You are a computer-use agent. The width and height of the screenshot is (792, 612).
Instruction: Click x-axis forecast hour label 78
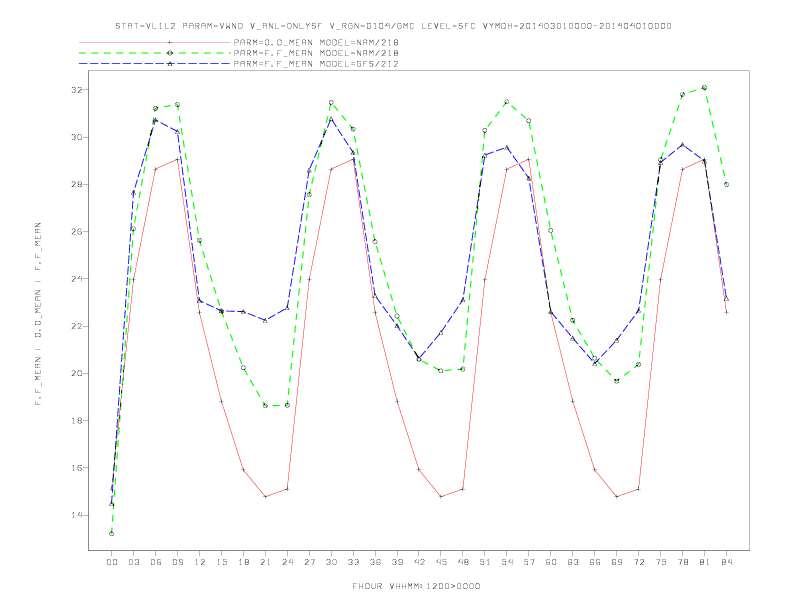click(x=682, y=562)
